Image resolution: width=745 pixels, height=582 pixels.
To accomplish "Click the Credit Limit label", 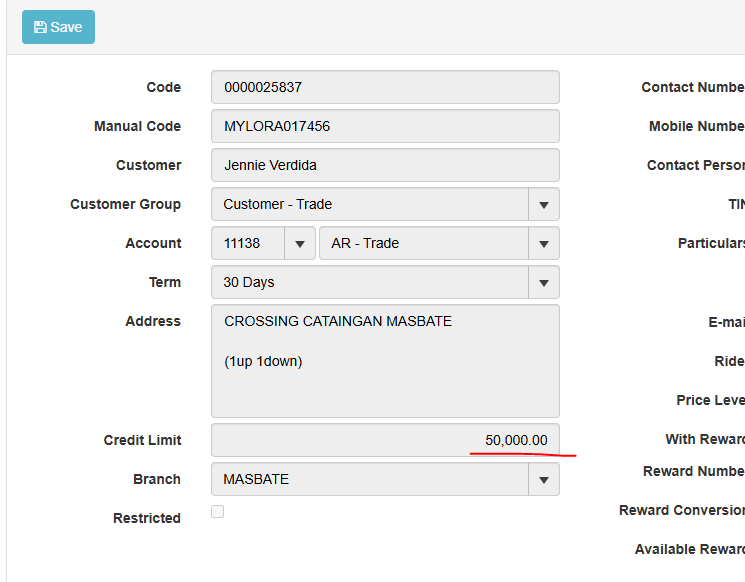I will 142,440.
